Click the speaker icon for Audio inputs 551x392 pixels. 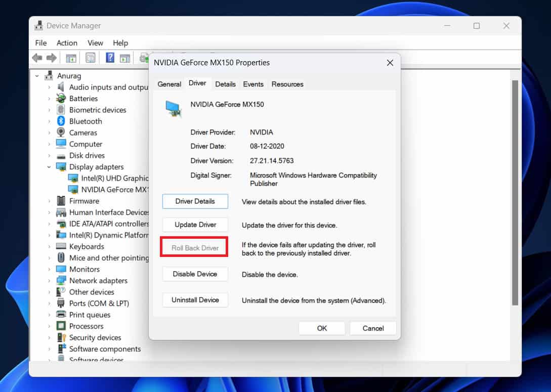pos(61,87)
